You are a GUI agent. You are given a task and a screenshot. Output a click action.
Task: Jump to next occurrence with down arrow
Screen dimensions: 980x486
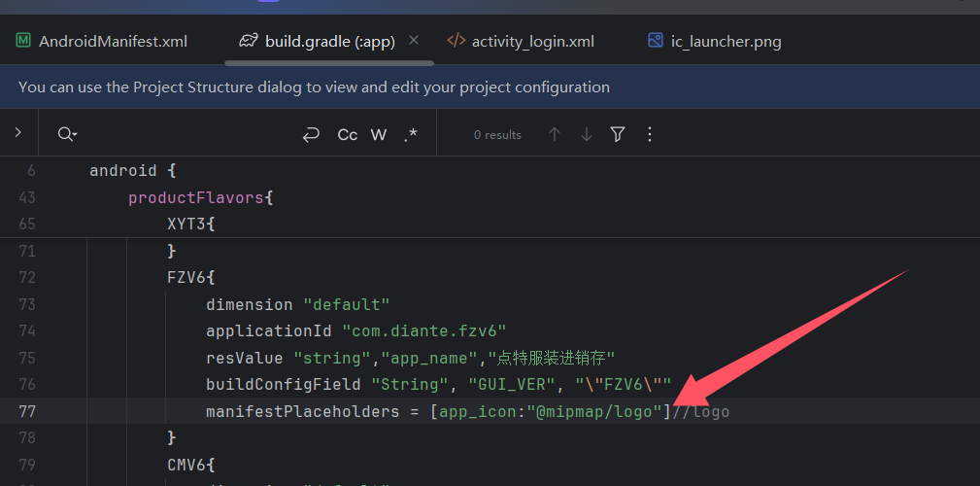coord(586,135)
